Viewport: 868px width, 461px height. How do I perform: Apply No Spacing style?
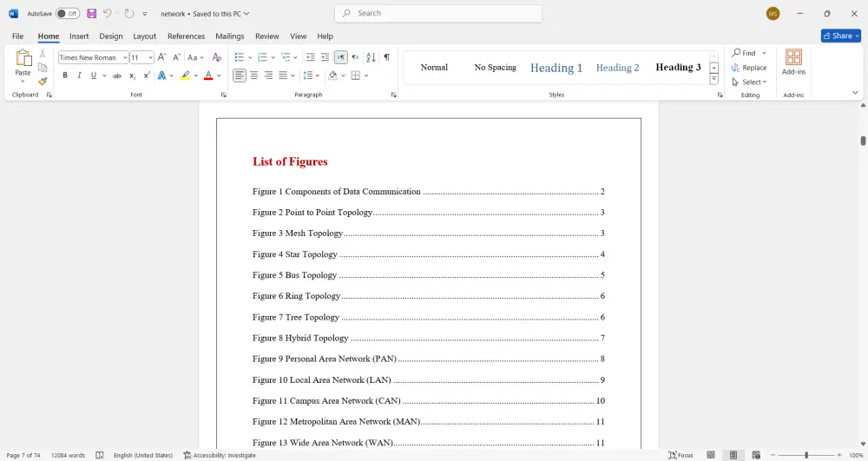coord(495,68)
